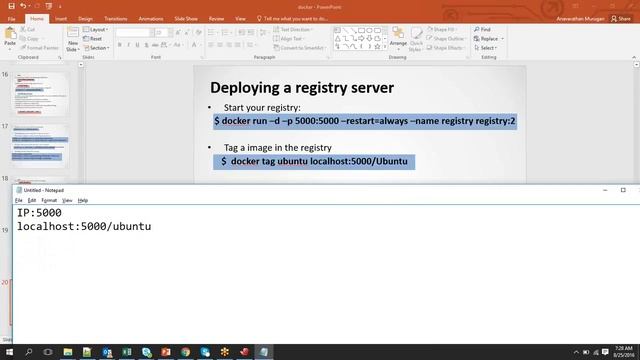640x360 pixels.
Task: Click the 'Tag a image in the registry' bullet
Action: pos(278,148)
